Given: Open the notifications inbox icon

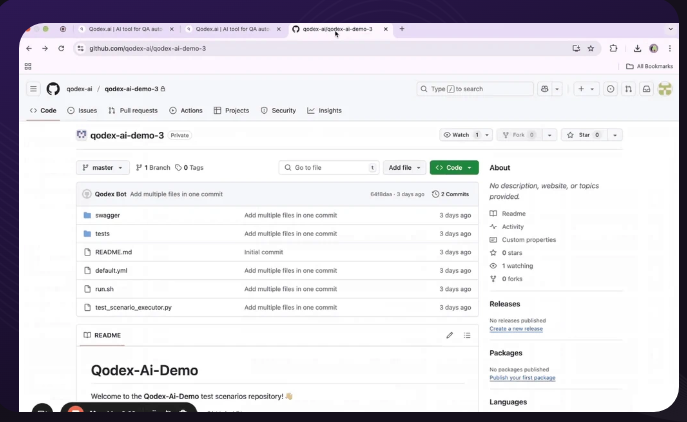Looking at the screenshot, I should (x=647, y=89).
